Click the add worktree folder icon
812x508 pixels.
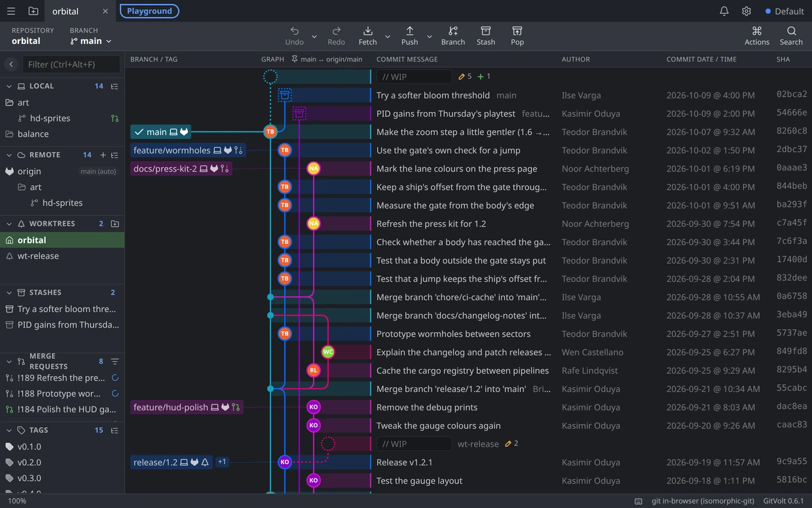coord(115,224)
